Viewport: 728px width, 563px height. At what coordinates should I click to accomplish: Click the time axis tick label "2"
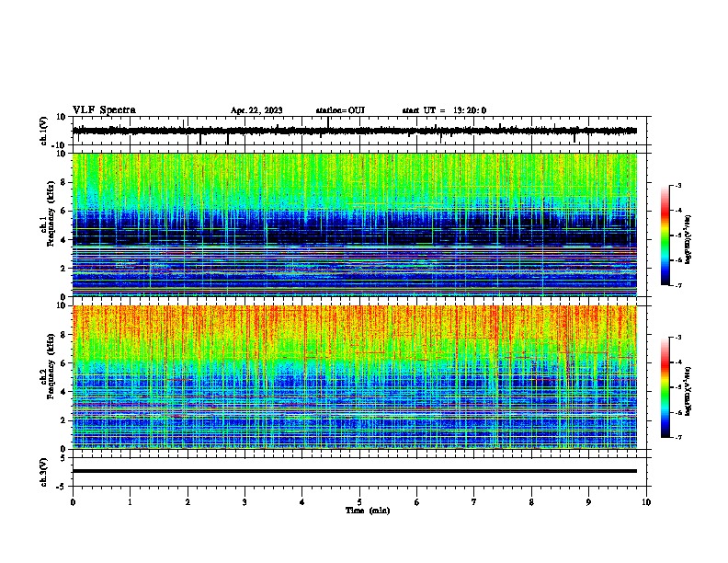[x=188, y=502]
